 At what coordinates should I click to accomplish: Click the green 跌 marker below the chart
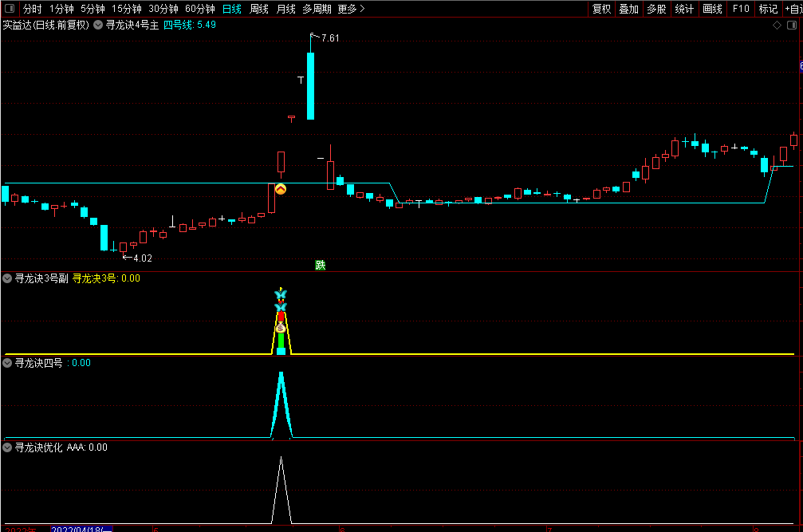pyautogui.click(x=321, y=265)
